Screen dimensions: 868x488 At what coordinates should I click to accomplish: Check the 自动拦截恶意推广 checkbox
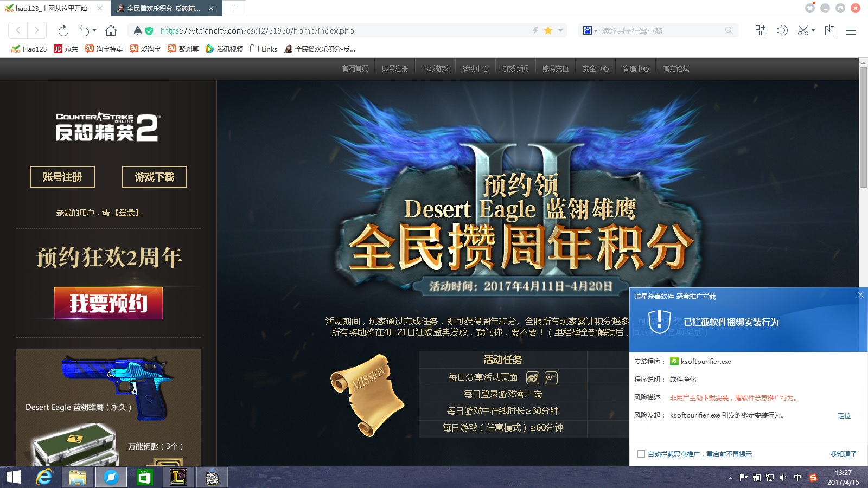pos(641,454)
